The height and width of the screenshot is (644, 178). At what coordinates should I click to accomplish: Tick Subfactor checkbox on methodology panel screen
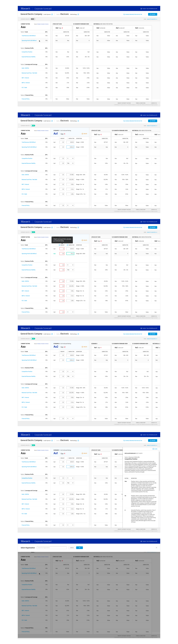(x=67, y=458)
